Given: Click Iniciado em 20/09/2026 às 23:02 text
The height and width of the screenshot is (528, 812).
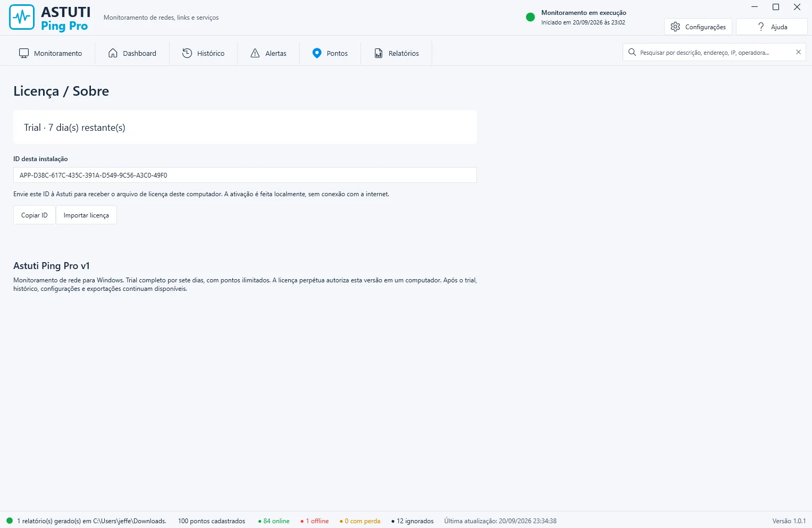Looking at the screenshot, I should (x=583, y=22).
